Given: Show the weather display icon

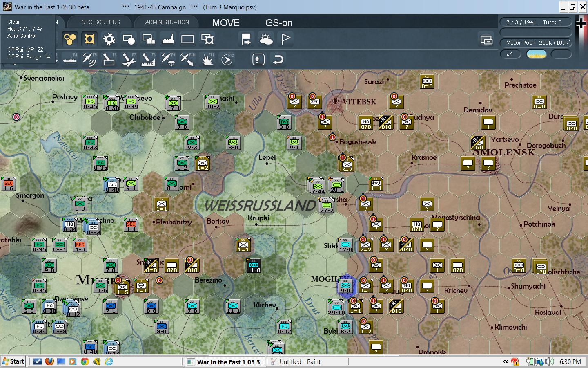Looking at the screenshot, I should [x=266, y=39].
